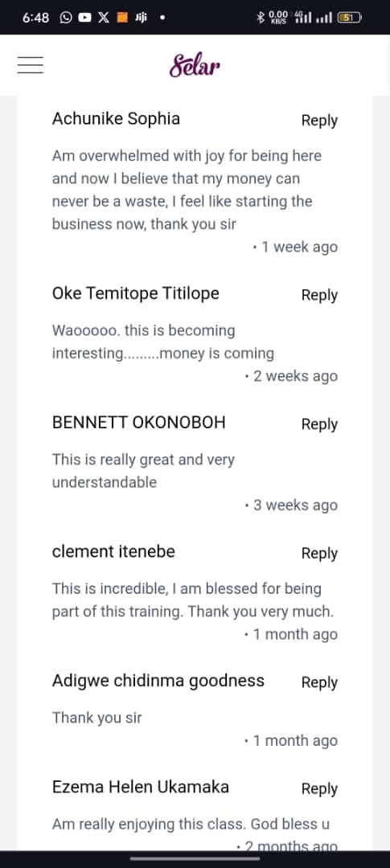Reply to Adigwe chidinma goodness's comment
The width and height of the screenshot is (390, 868).
[x=319, y=682]
